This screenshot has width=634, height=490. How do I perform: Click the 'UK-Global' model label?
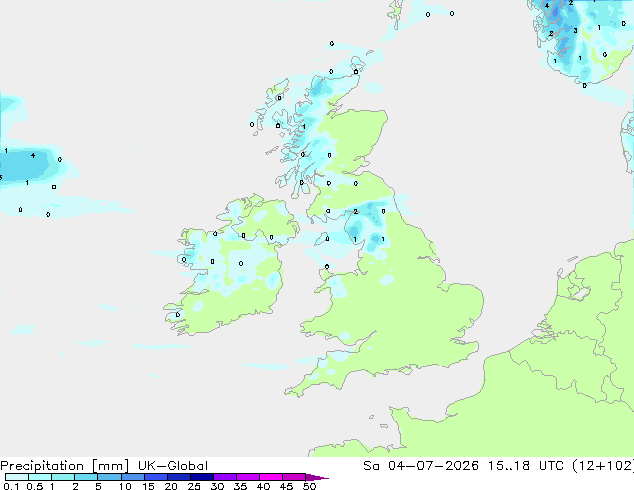[x=173, y=466]
